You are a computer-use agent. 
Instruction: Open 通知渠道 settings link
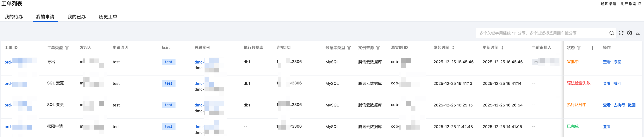point(608,4)
